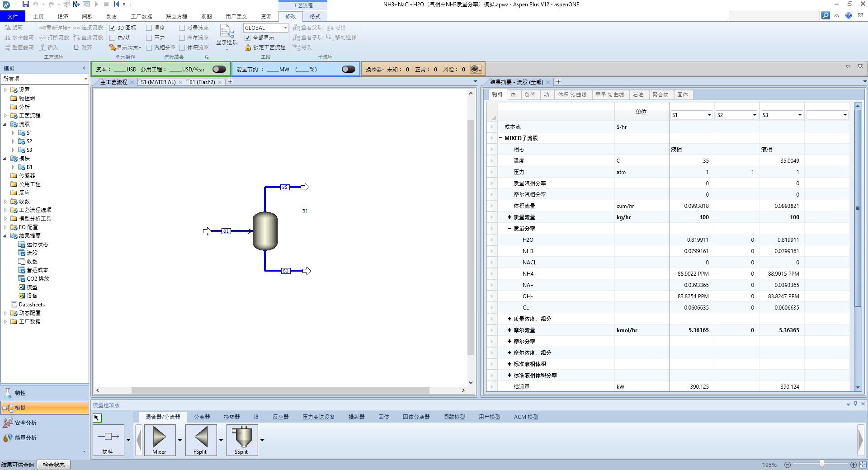Screen dimensions: 868x470
Task: Click the 模拟 simulation environment button
Action: click(x=45, y=408)
